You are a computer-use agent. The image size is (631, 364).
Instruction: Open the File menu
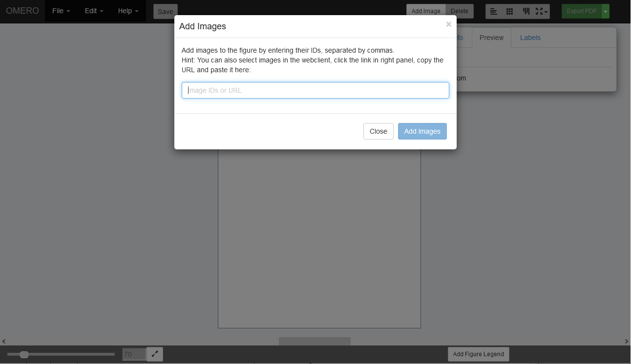point(61,11)
